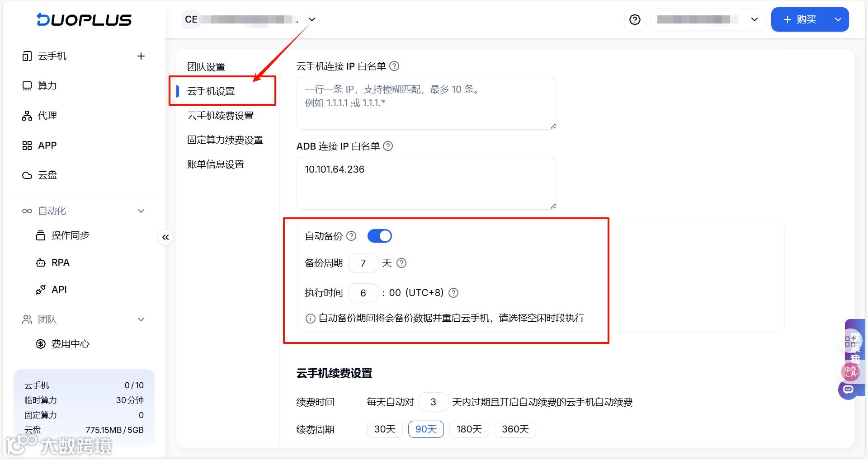Click the 费用中心 dollar icon

[x=41, y=344]
